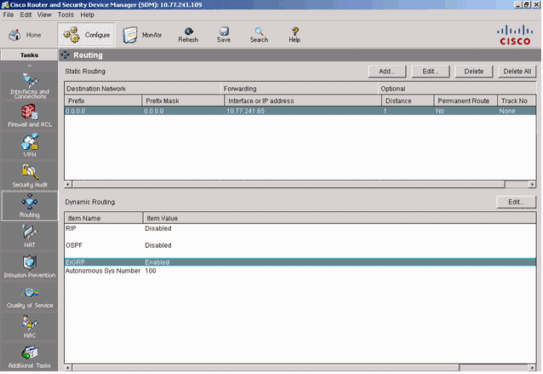Open the Edit menu
This screenshot has height=374, width=543.
(x=26, y=15)
